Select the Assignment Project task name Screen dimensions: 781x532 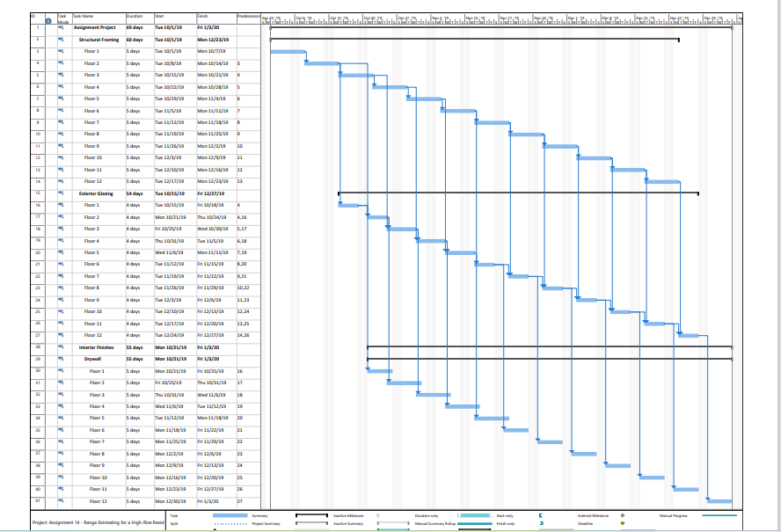95,27
